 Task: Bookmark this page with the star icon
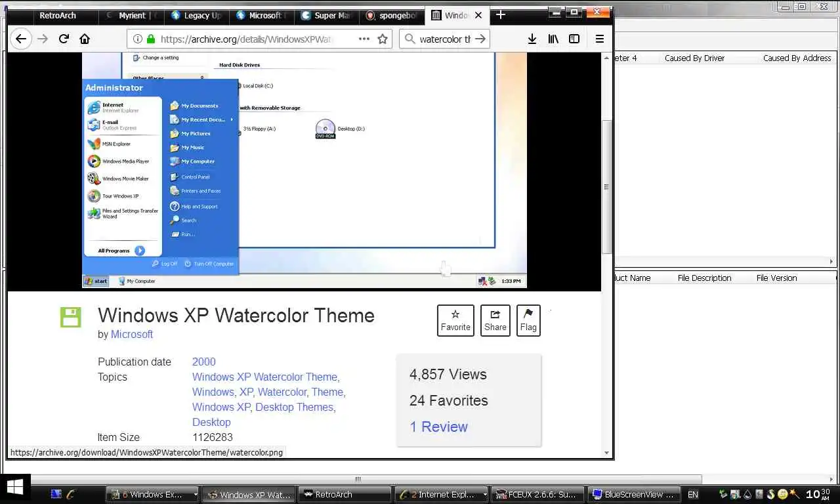(x=383, y=39)
